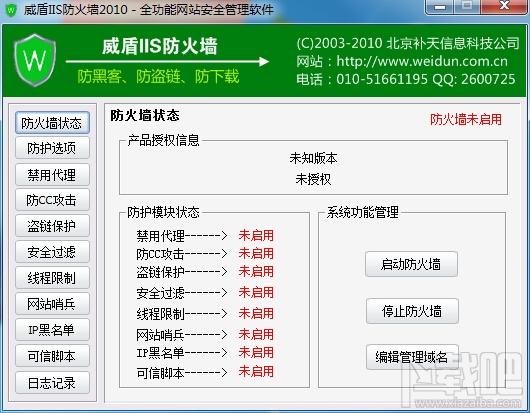Viewport: 530px width, 413px height.
Task: Click the 未启用 status beside 禁用代理
Action: point(256,236)
